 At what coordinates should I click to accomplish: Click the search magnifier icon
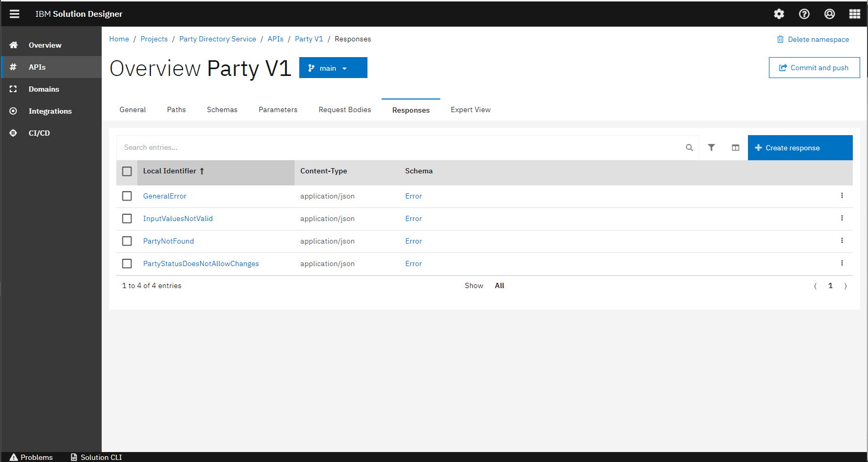point(689,148)
